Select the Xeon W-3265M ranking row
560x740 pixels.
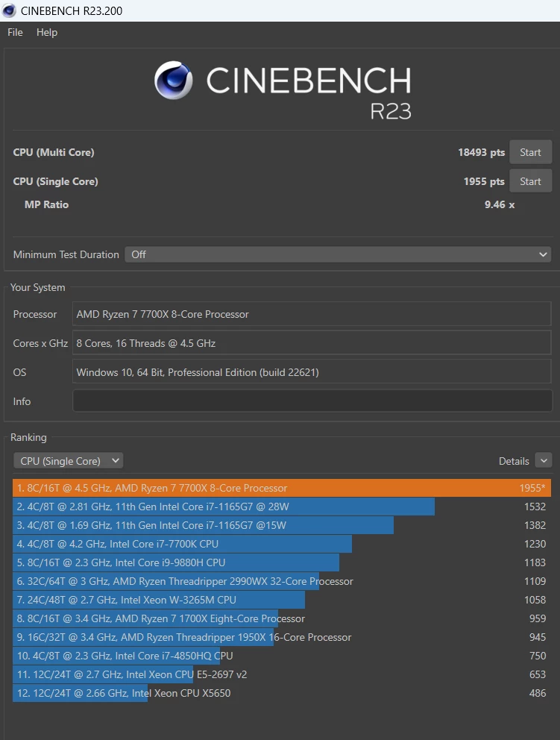coord(282,599)
